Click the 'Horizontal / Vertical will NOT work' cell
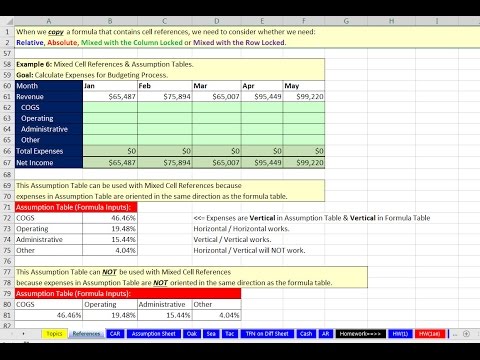Image resolution: width=480 pixels, height=360 pixels. click(x=249, y=250)
